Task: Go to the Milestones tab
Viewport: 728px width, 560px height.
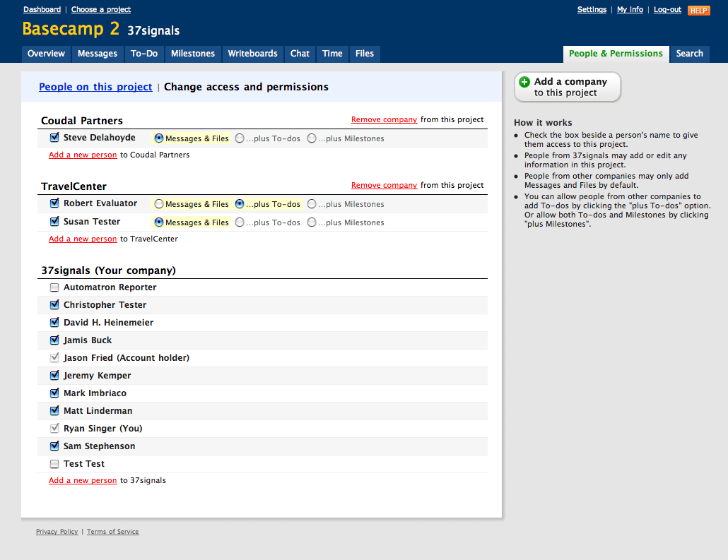Action: (193, 54)
